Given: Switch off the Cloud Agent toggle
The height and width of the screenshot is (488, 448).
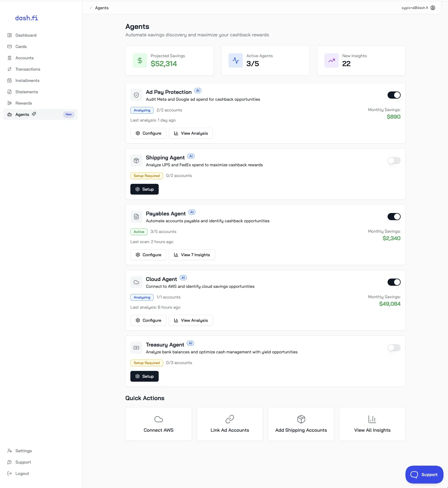Looking at the screenshot, I should click(394, 282).
